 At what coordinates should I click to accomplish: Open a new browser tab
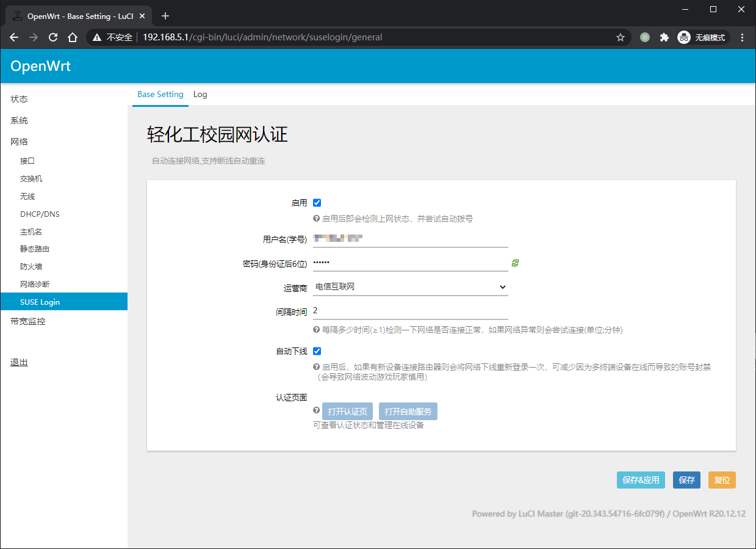click(x=165, y=16)
